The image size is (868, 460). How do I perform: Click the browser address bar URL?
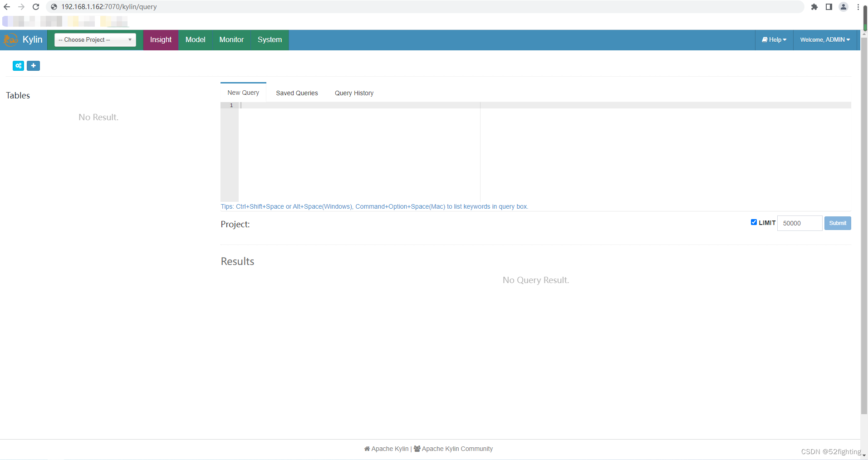(x=109, y=7)
